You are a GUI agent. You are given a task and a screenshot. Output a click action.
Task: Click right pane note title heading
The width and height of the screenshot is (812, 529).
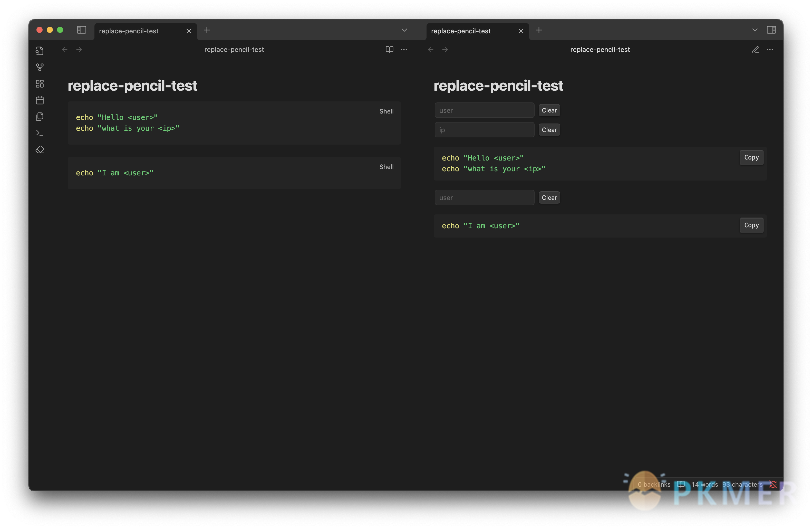498,86
